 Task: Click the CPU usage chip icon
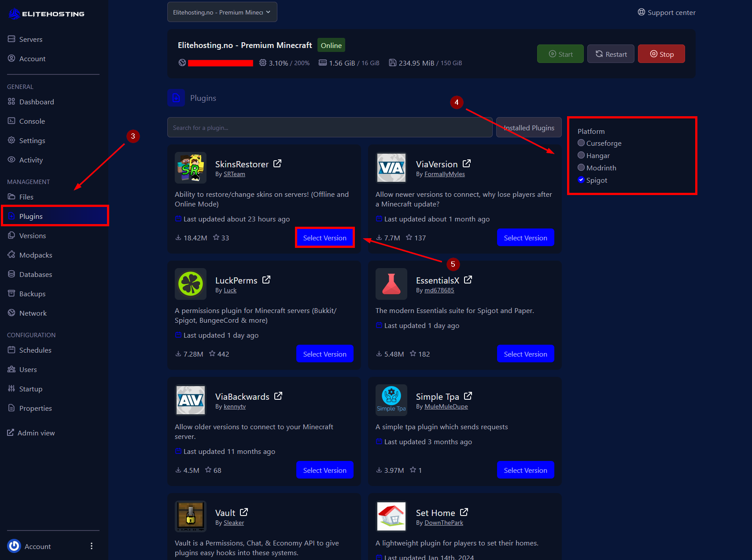[263, 63]
